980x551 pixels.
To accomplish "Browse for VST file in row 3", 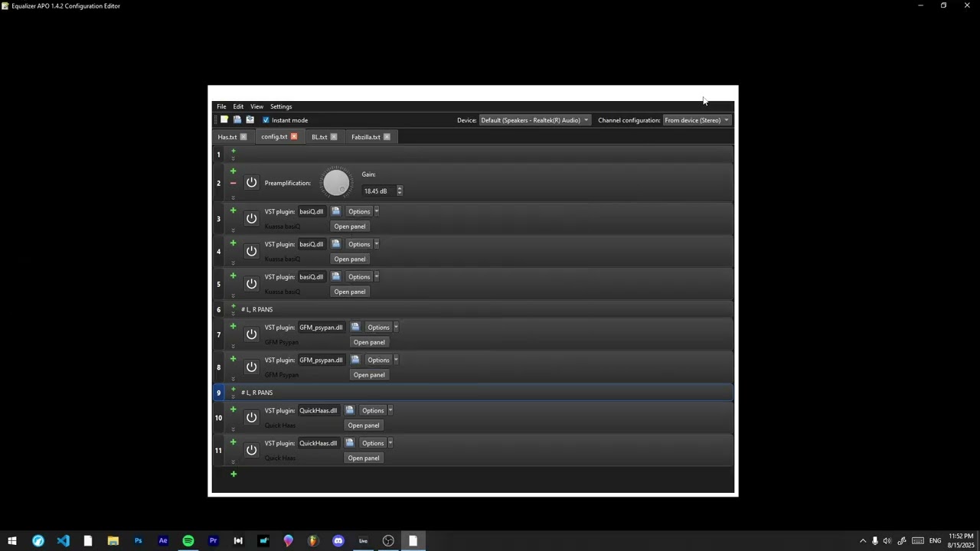I will tap(335, 211).
